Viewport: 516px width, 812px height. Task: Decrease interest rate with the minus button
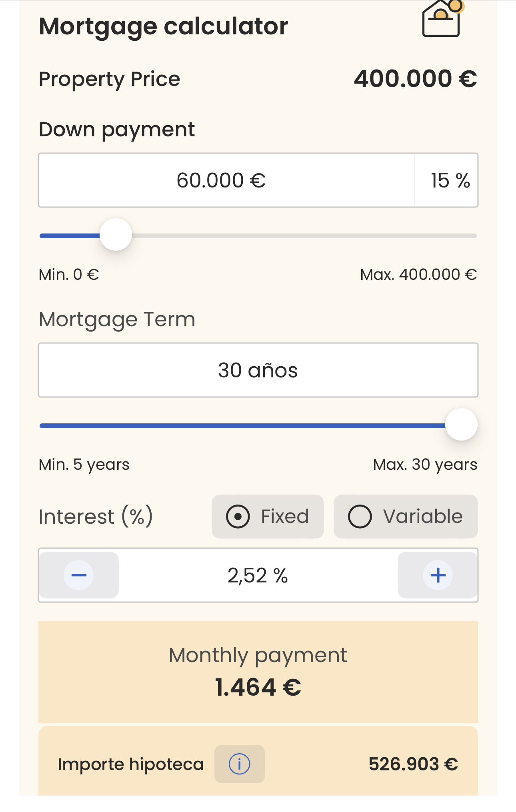(x=79, y=575)
